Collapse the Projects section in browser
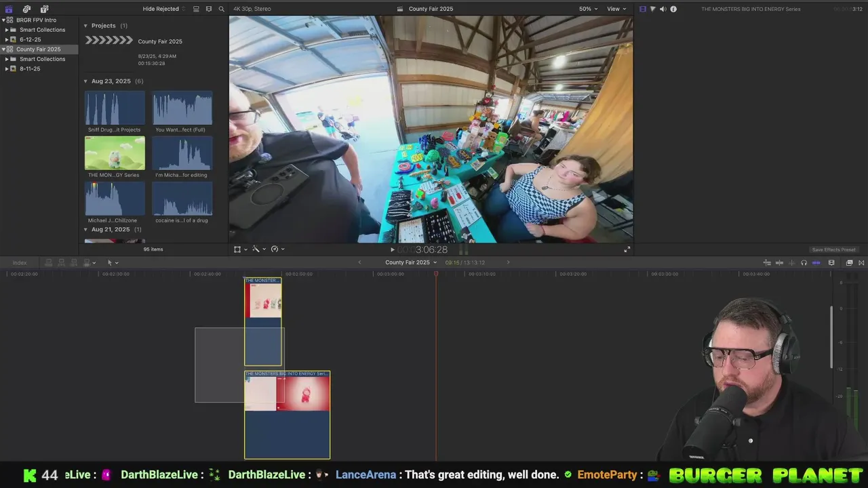 [x=86, y=26]
